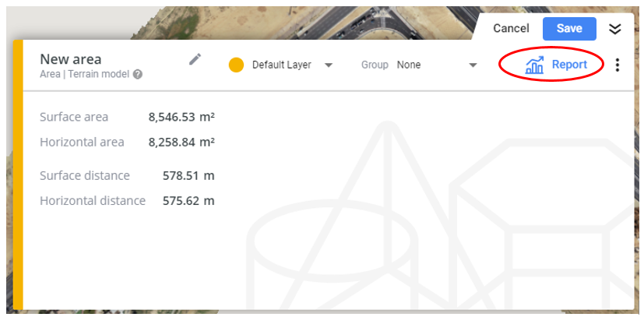
Task: Click the Horizontal distance label
Action: pos(93,201)
